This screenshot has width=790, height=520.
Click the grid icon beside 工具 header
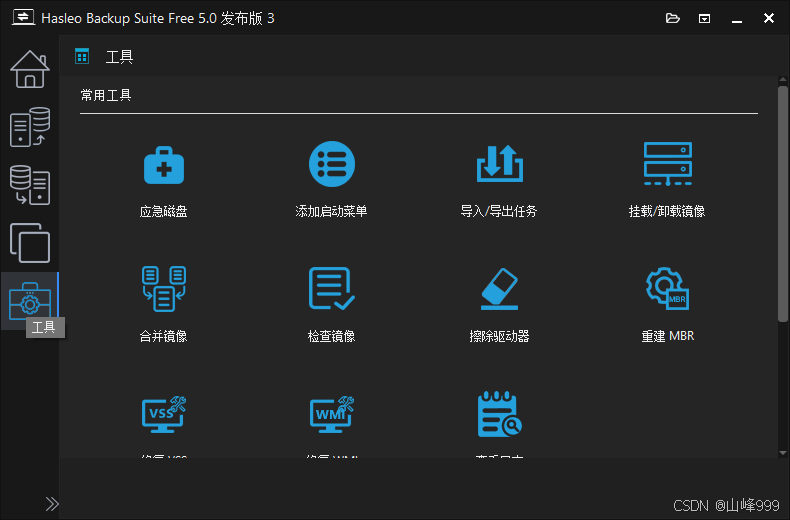point(82,56)
